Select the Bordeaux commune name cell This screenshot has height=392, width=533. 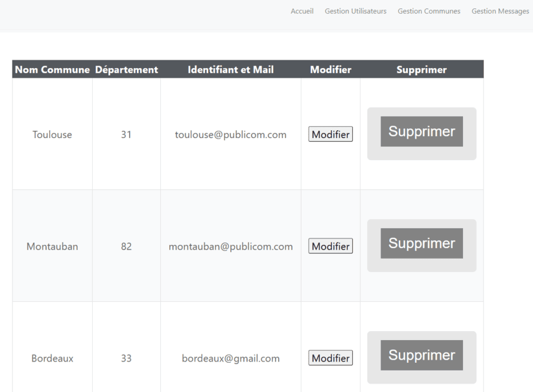tap(53, 358)
